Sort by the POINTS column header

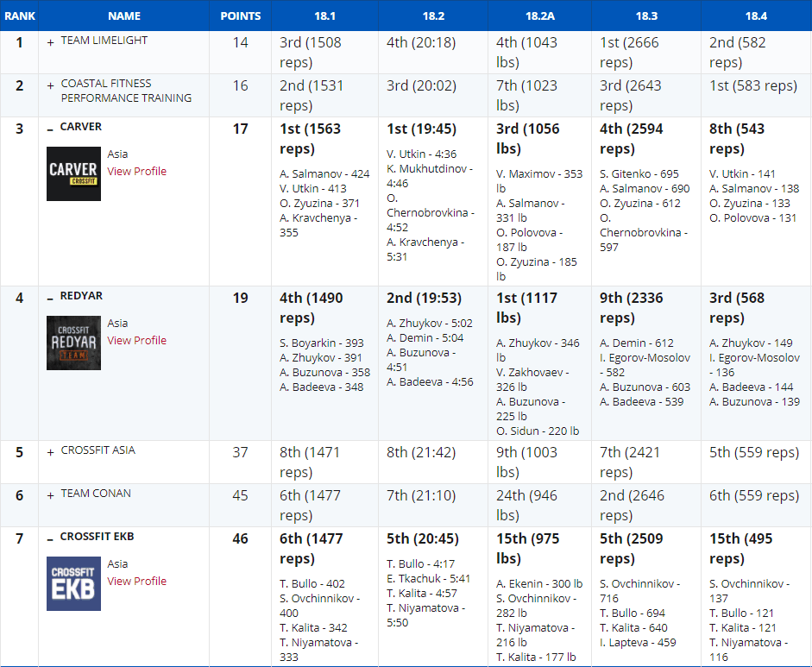[x=240, y=16]
